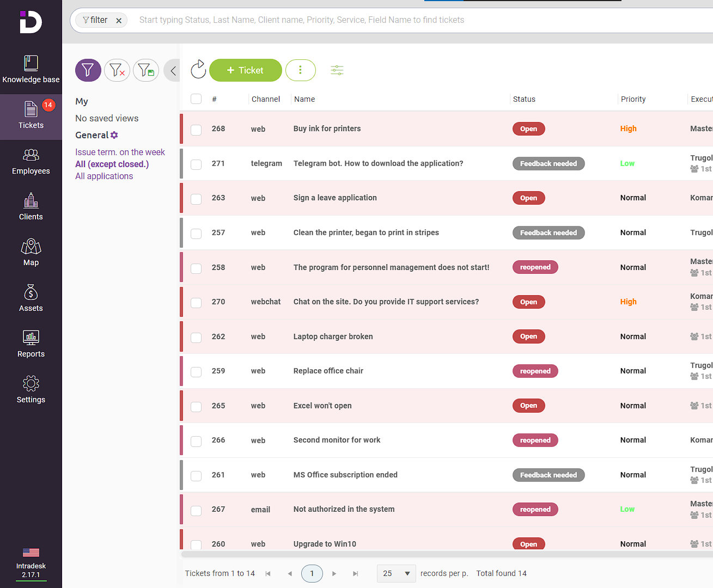
Task: Open General view settings gear
Action: [115, 135]
